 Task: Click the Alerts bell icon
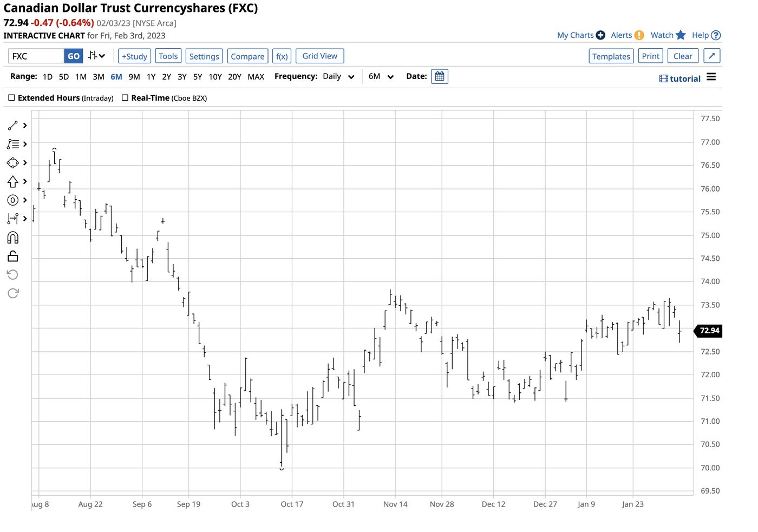click(639, 35)
